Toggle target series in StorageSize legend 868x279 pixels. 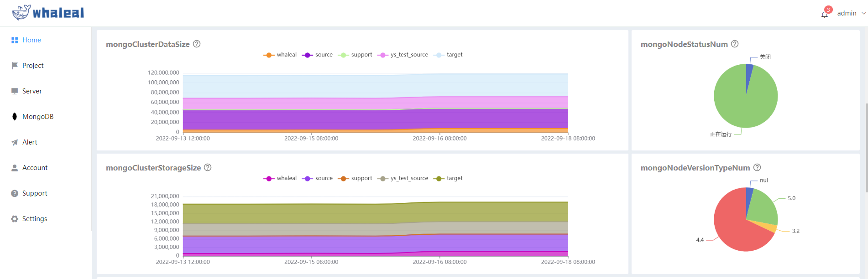click(x=448, y=178)
